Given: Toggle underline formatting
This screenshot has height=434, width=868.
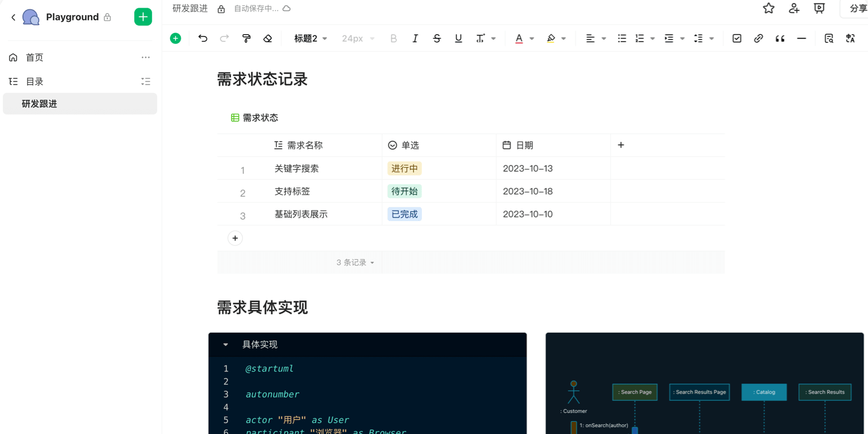Looking at the screenshot, I should 458,38.
